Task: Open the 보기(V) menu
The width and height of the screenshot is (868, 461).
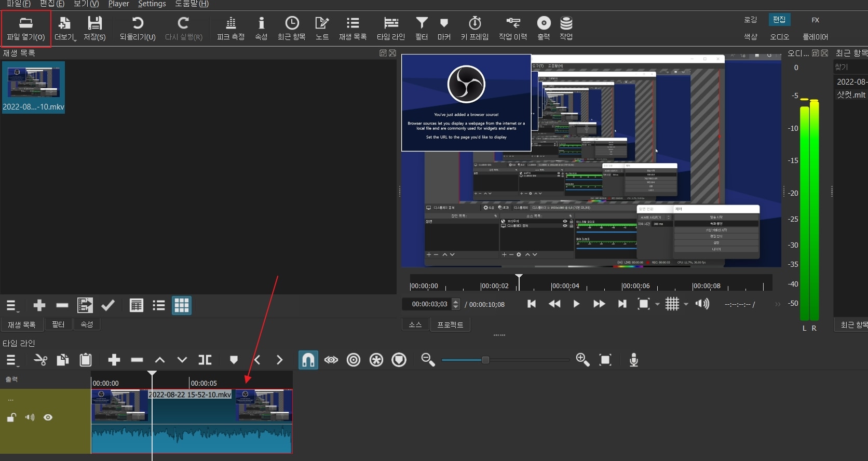Action: point(86,4)
